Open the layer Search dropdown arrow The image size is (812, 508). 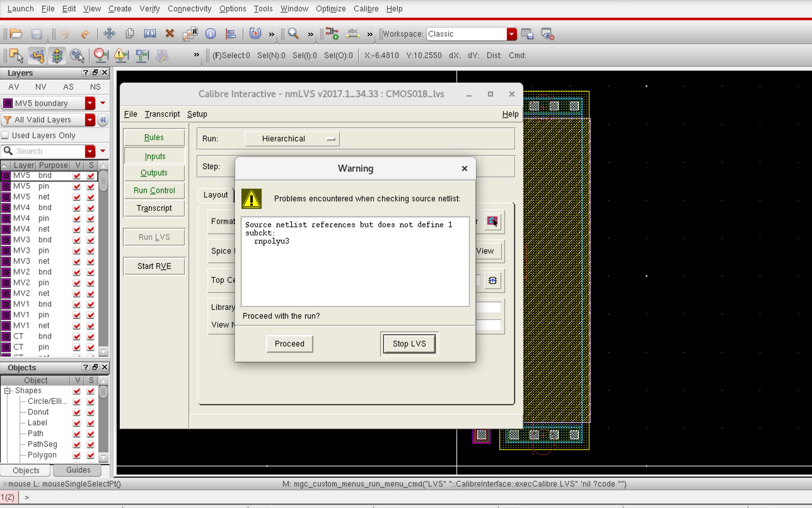(90, 151)
